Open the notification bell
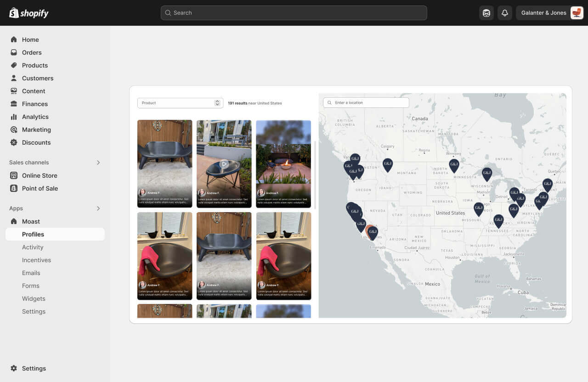Viewport: 588px width, 382px height. click(x=505, y=12)
